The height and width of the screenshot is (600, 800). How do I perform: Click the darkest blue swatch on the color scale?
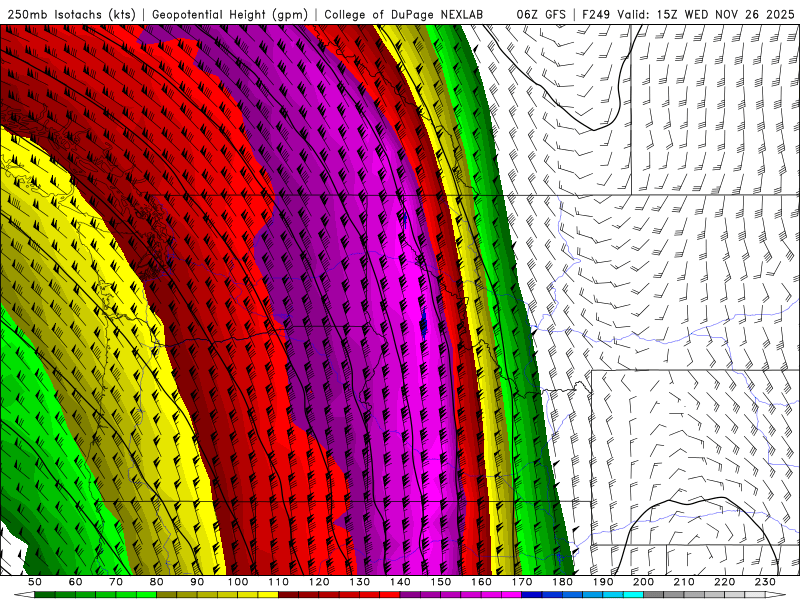point(532,595)
